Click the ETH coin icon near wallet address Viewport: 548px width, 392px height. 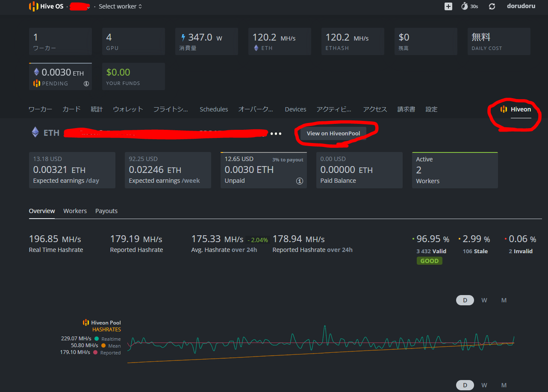tap(35, 132)
